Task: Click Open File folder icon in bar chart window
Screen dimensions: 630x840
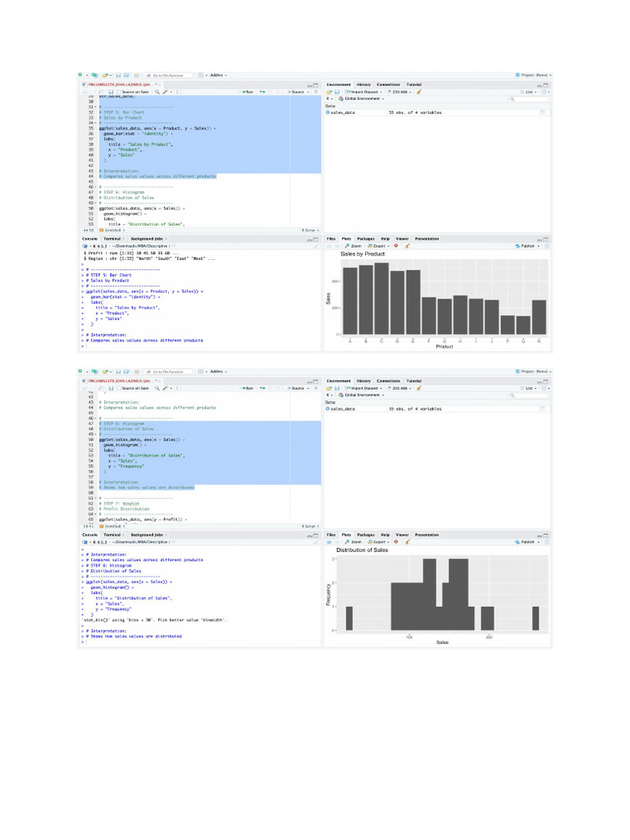Action: pyautogui.click(x=106, y=75)
